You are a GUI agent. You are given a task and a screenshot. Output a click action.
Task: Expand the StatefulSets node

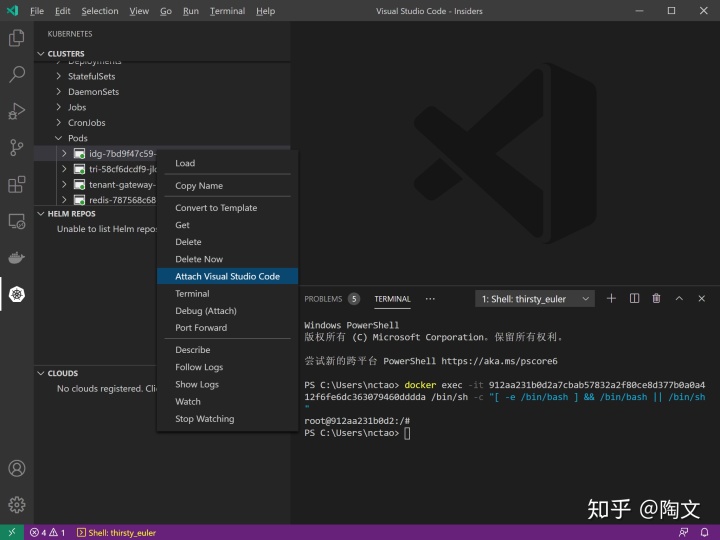(58, 76)
